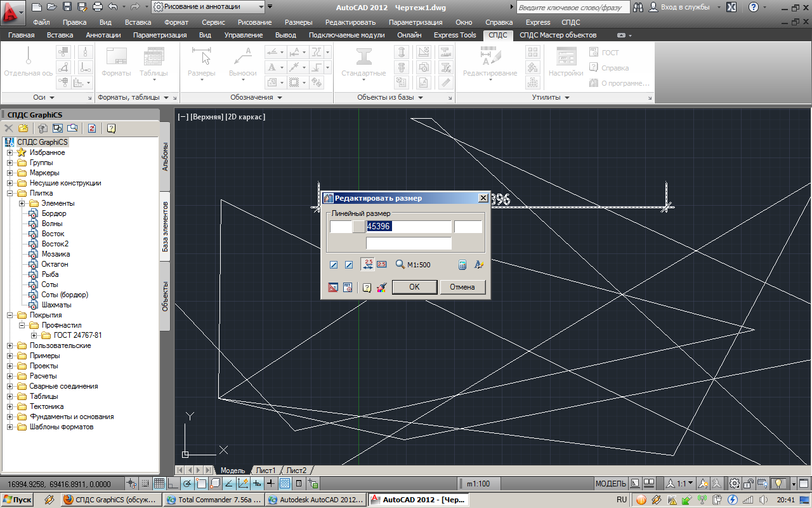The width and height of the screenshot is (812, 508).
Task: Click the search magnifier icon in СПДС panel
Action: pyautogui.click(x=72, y=128)
